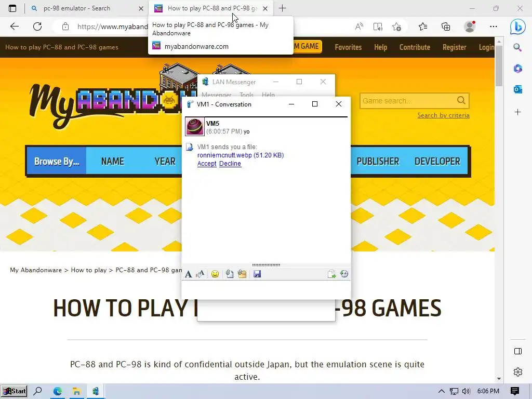Refresh the current page
532x399 pixels.
click(37, 26)
